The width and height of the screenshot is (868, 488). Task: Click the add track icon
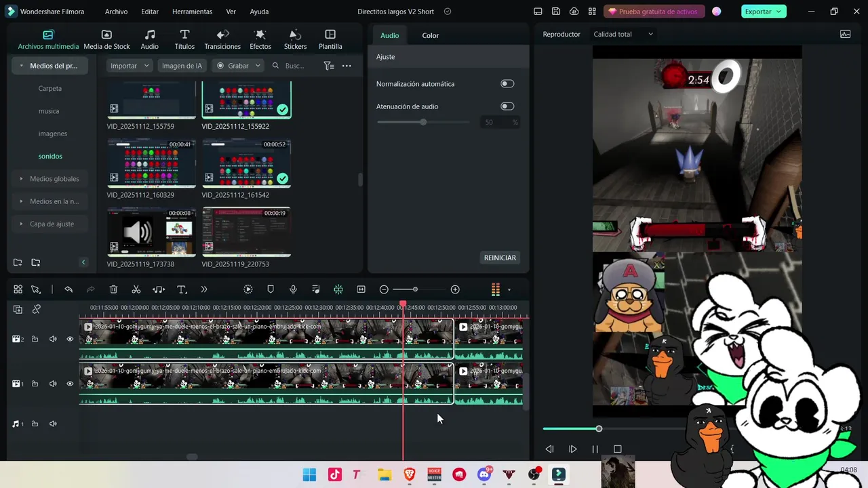point(18,309)
